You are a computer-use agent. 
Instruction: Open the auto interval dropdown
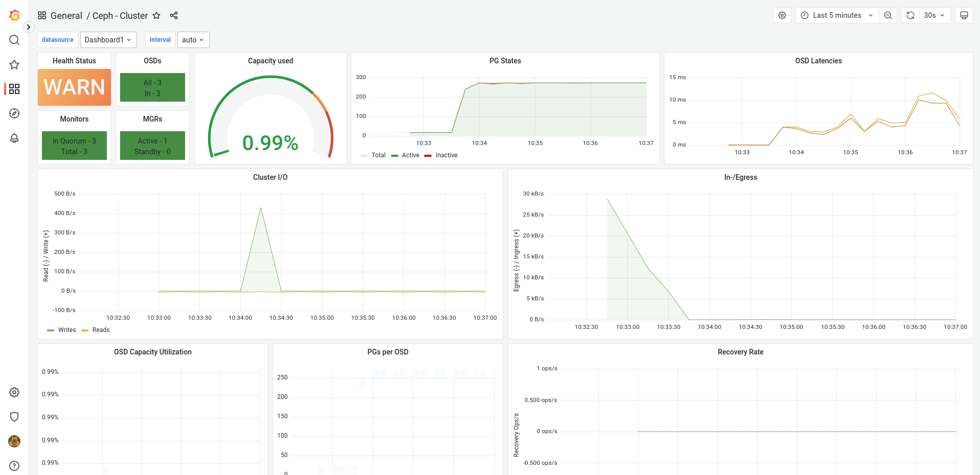193,40
